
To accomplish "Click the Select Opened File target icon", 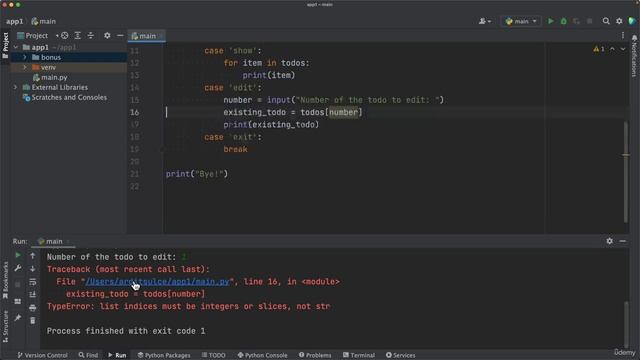I will coord(64,36).
